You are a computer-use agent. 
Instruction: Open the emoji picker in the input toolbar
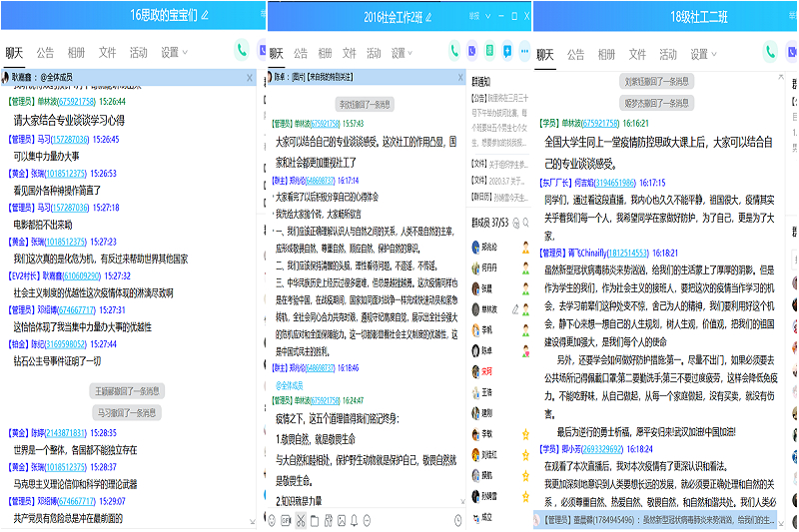(x=272, y=520)
